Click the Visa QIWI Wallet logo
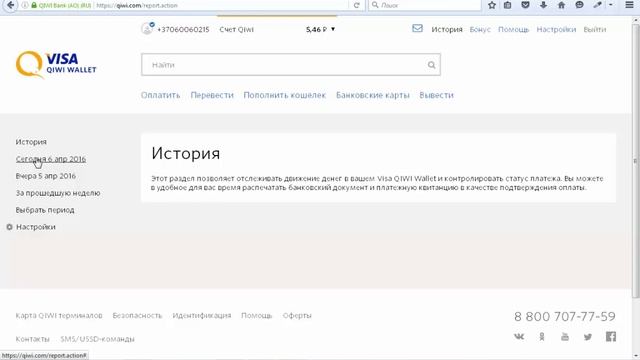640x360 pixels. (x=56, y=64)
